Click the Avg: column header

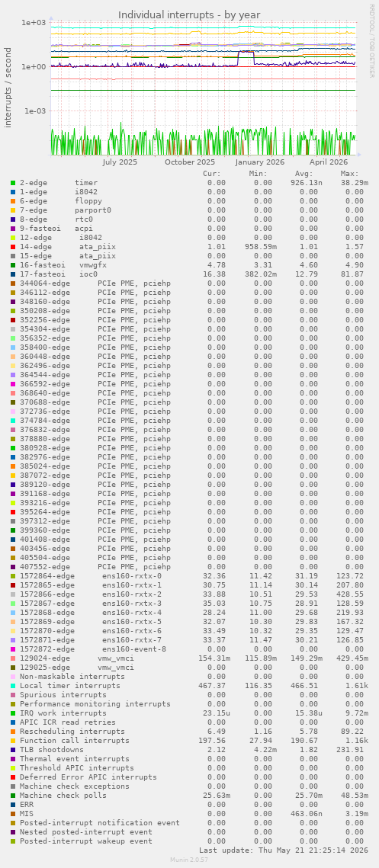point(304,173)
